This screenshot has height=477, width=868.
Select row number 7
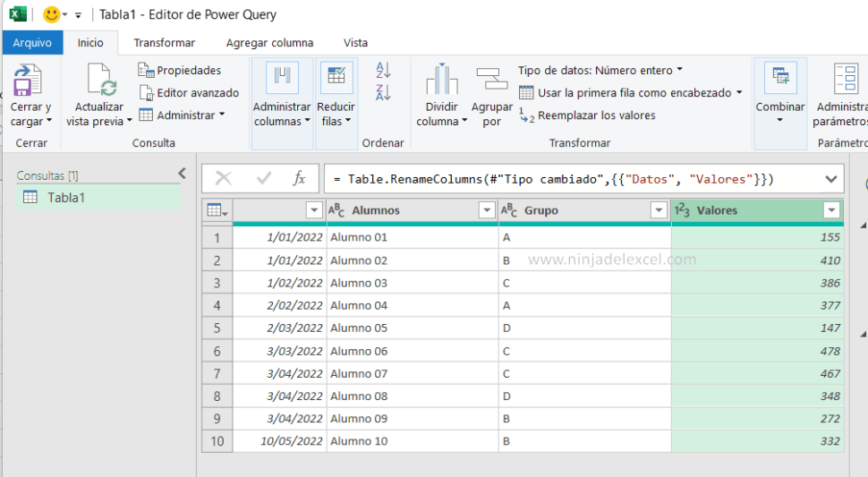217,373
